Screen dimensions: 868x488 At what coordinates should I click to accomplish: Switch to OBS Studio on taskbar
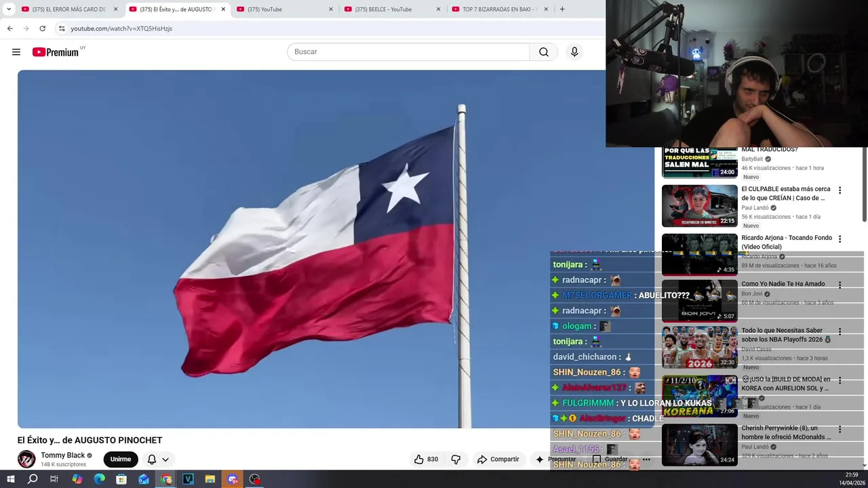pos(255,479)
